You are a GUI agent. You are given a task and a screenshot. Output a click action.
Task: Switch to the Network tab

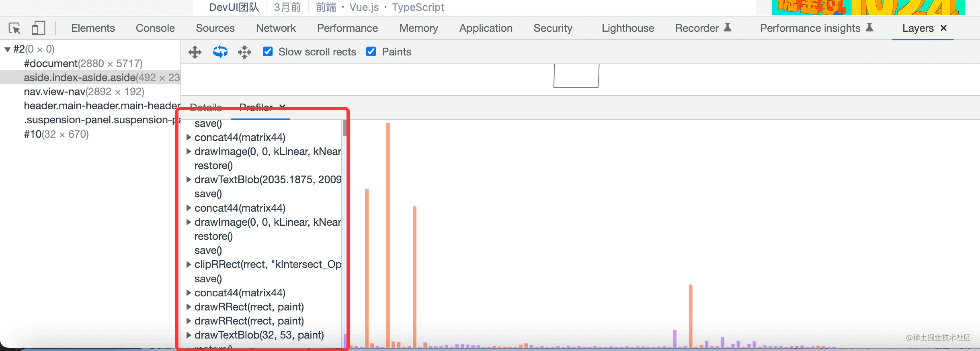[276, 28]
